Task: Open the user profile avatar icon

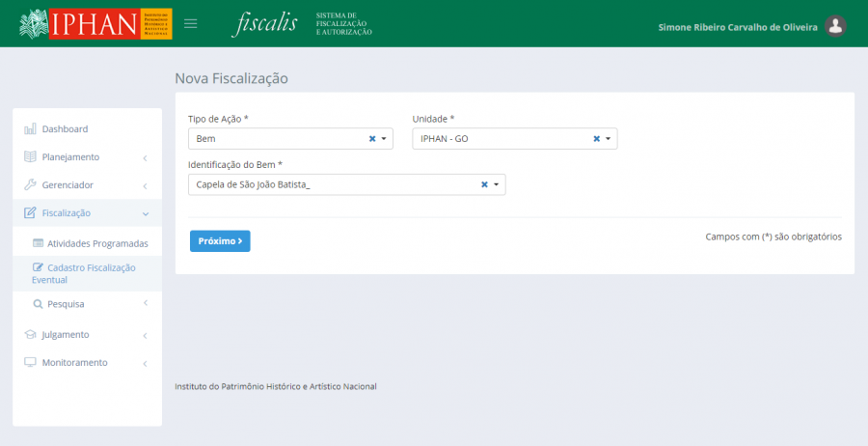Action: [x=836, y=27]
